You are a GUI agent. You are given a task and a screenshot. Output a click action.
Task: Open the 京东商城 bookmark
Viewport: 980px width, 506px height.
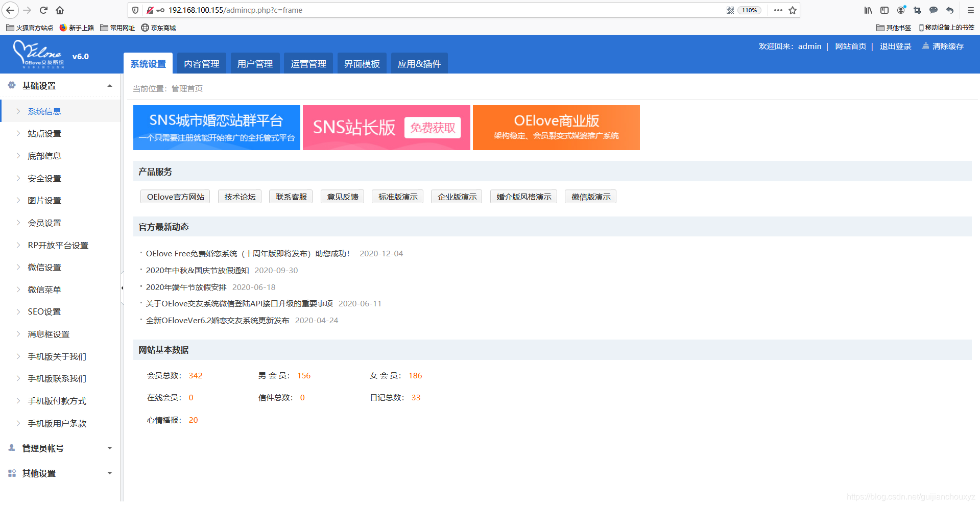(158, 28)
